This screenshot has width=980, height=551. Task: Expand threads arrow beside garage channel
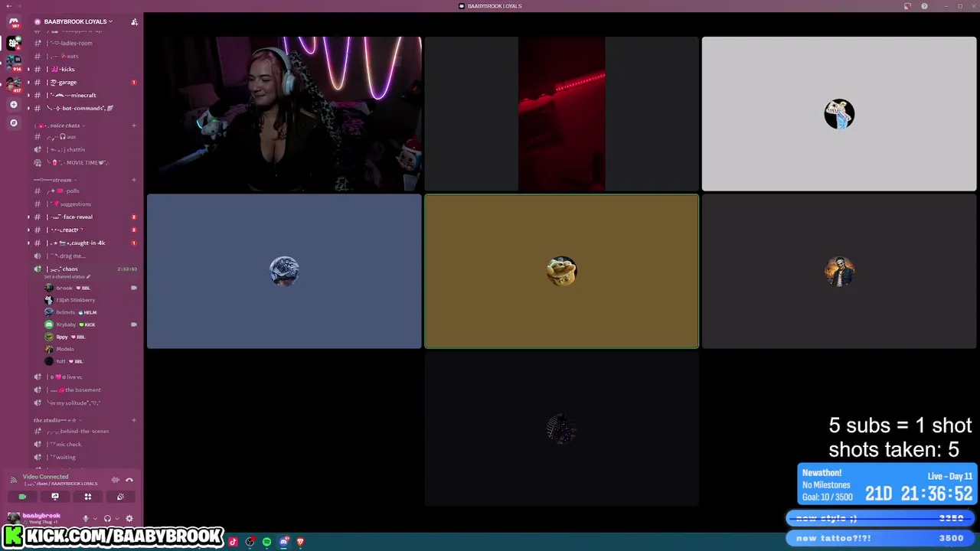click(28, 82)
